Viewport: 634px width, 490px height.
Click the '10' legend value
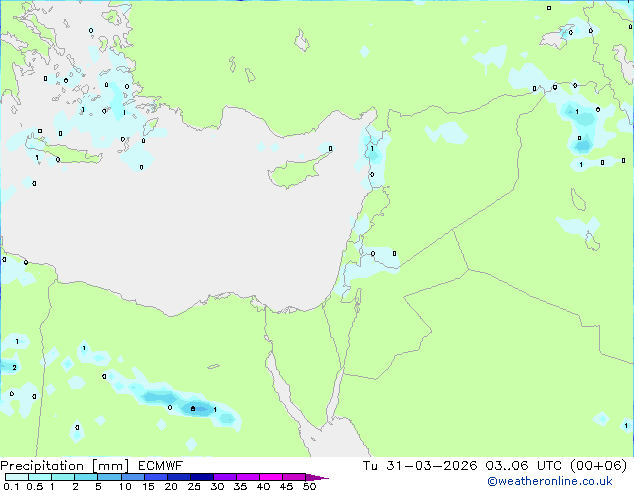click(x=125, y=486)
